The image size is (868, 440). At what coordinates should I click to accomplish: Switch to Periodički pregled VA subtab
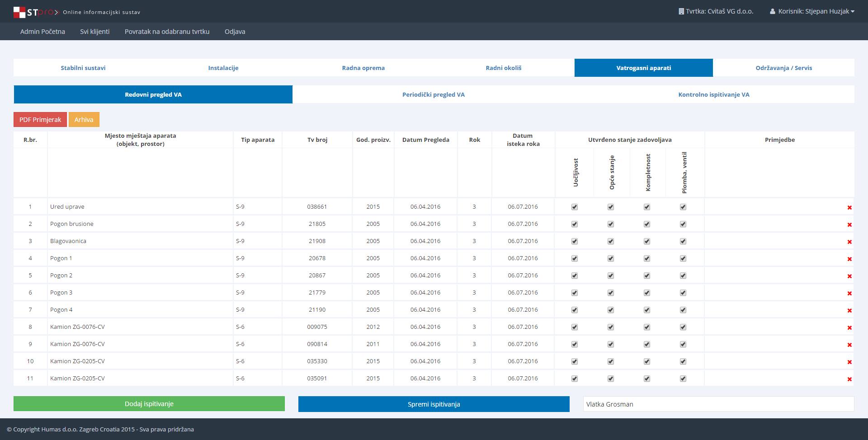point(434,94)
